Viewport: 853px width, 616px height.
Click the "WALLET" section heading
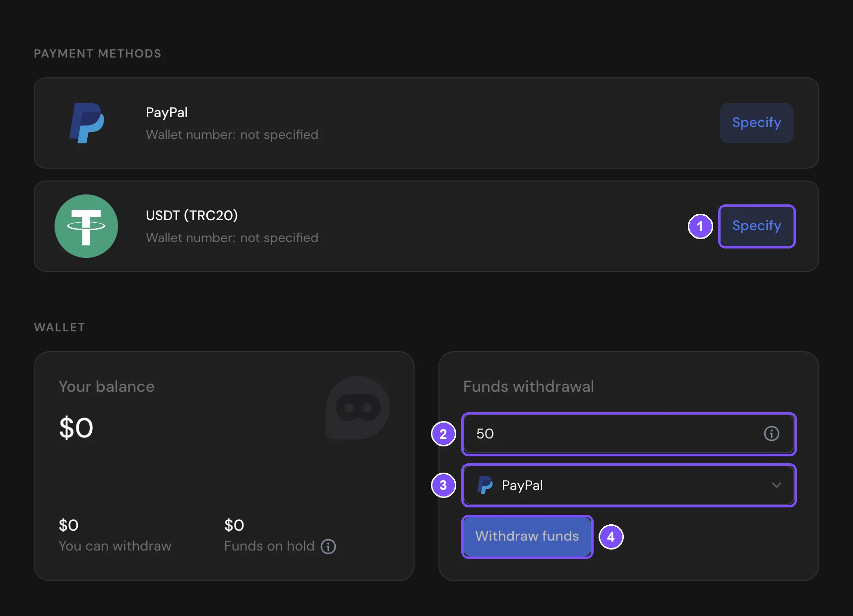[60, 327]
